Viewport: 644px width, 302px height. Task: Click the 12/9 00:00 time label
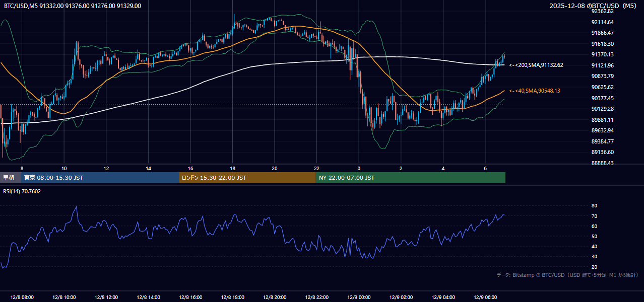pos(359,297)
